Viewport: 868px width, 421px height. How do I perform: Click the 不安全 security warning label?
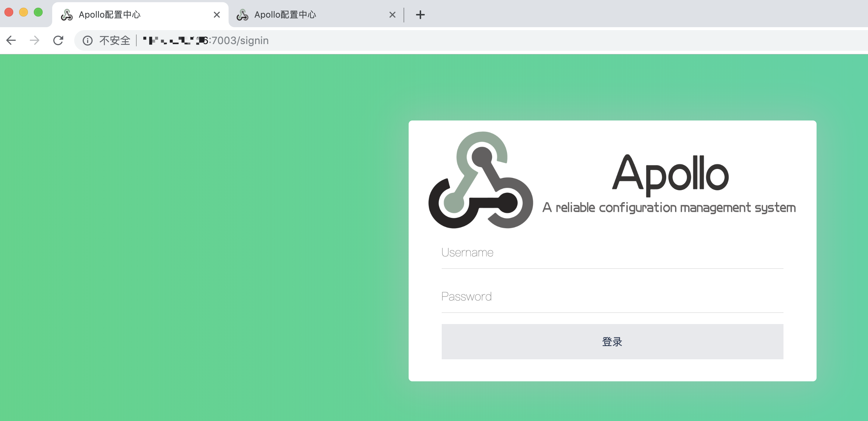click(115, 40)
